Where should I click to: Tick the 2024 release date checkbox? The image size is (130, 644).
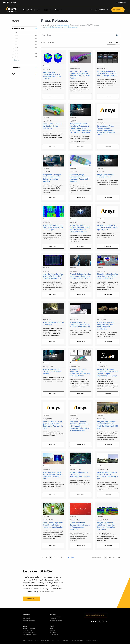[x=13, y=39]
